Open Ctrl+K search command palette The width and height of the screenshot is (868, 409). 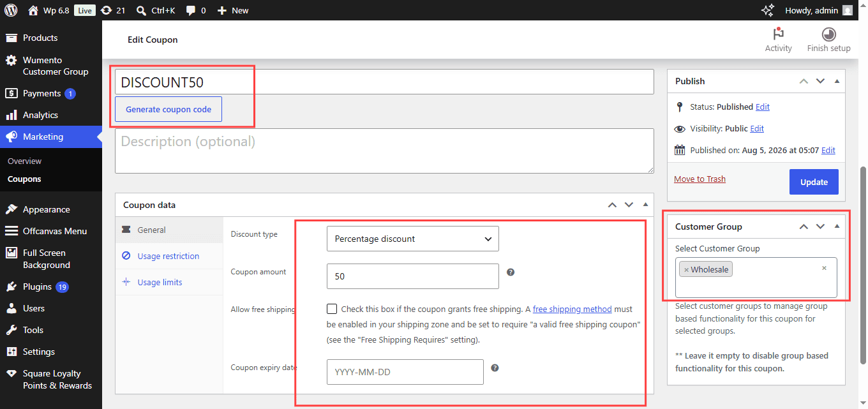[156, 10]
